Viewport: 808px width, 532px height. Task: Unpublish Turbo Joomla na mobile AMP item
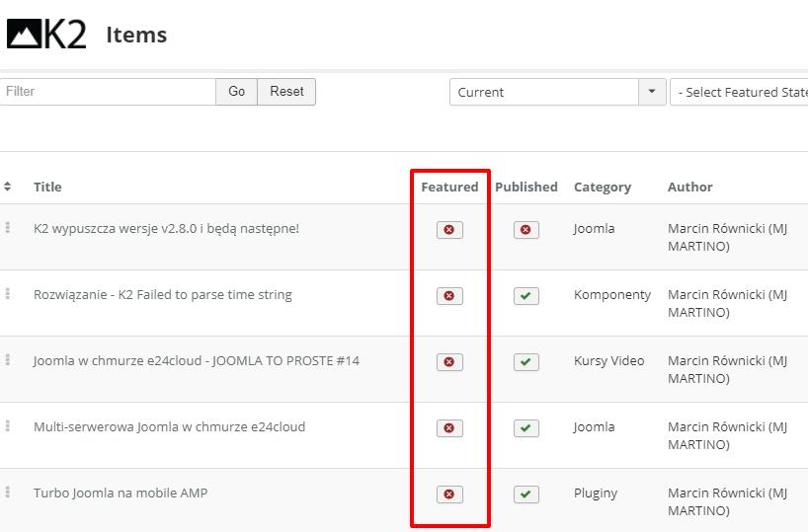[526, 494]
